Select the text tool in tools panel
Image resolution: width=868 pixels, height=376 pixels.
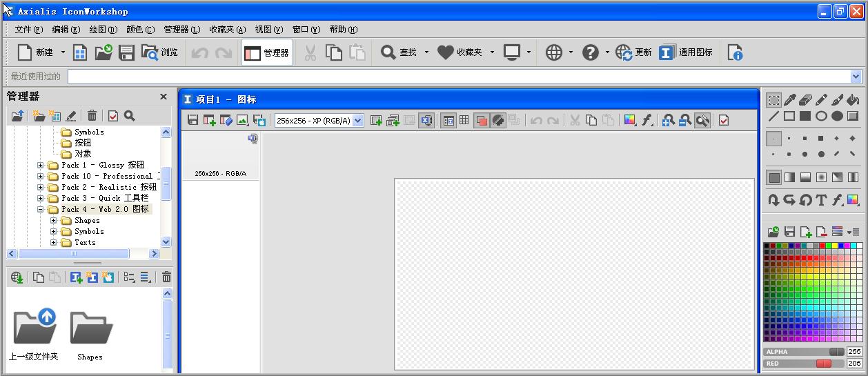[821, 200]
